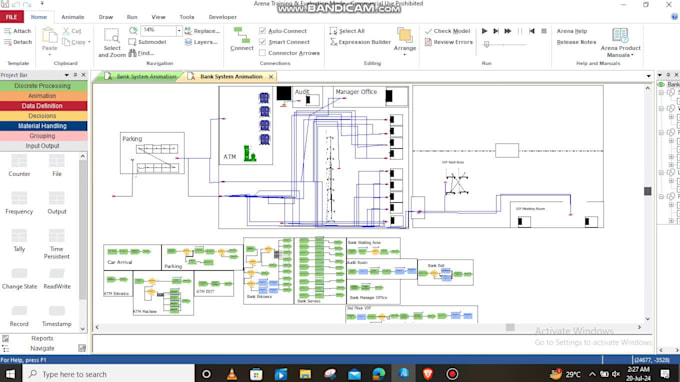Image resolution: width=680 pixels, height=382 pixels.
Task: Select the Counter module
Action: pos(19,165)
